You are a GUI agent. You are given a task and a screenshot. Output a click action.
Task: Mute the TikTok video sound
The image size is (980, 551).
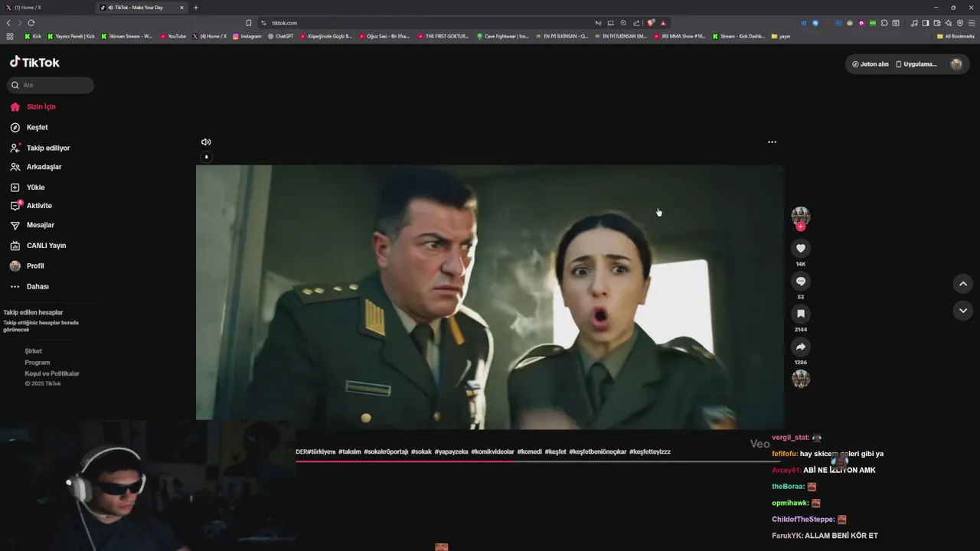point(206,142)
